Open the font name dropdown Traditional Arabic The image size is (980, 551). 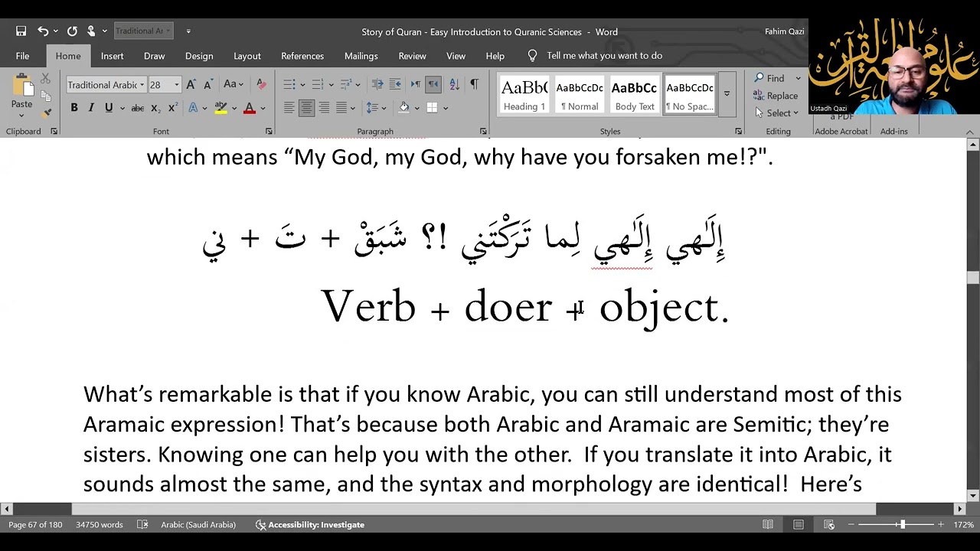142,85
